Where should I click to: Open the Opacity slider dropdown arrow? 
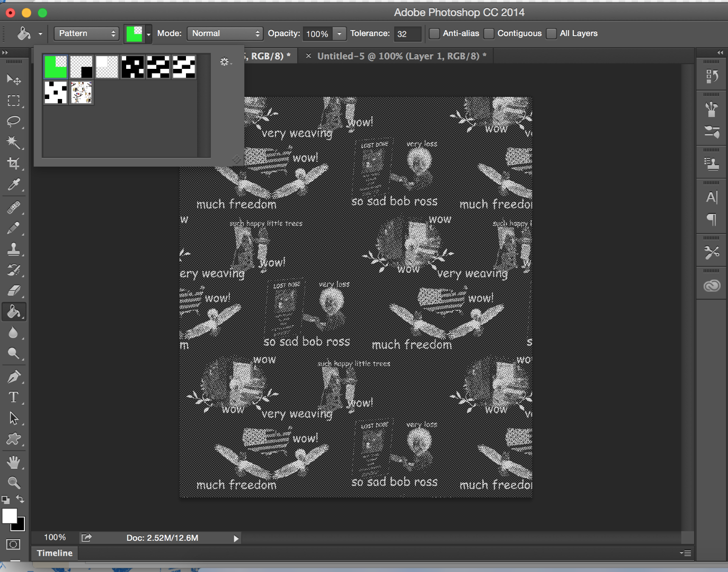click(x=340, y=34)
